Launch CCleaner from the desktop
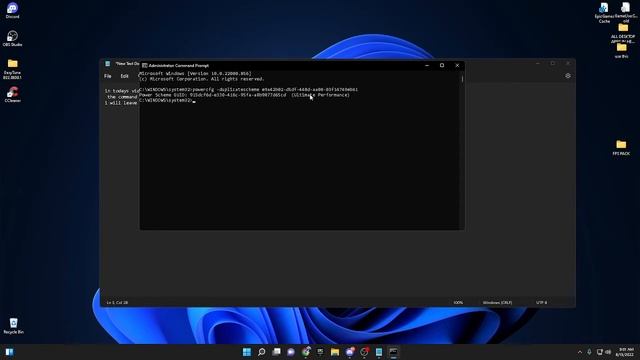The width and height of the screenshot is (640, 360). [12, 94]
